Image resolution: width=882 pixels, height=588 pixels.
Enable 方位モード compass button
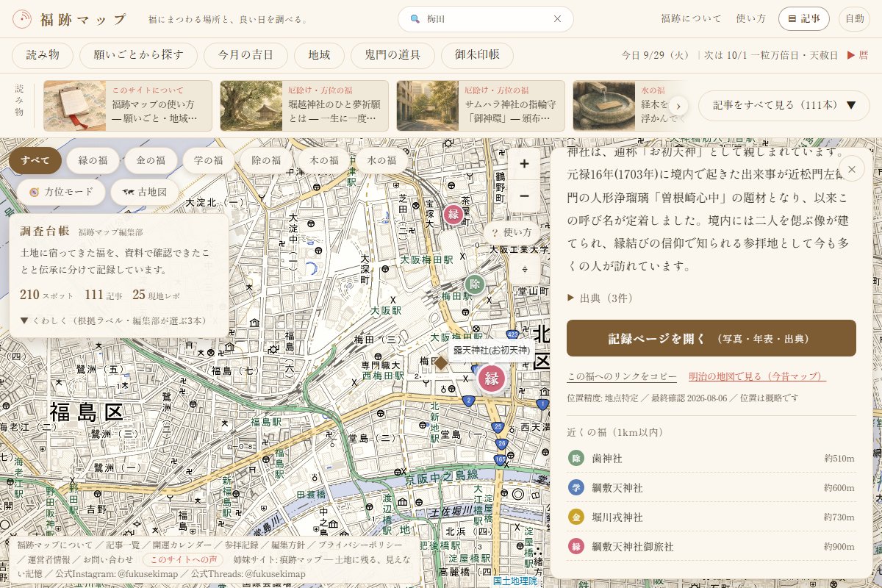tap(61, 192)
